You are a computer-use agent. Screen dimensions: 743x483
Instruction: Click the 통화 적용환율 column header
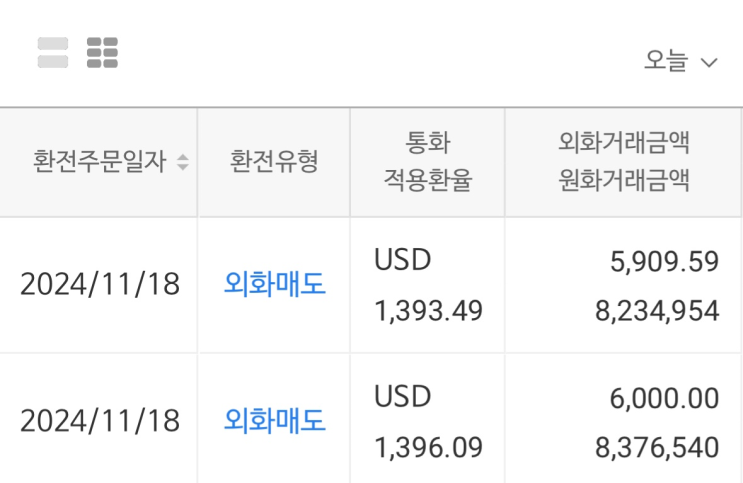(x=426, y=162)
